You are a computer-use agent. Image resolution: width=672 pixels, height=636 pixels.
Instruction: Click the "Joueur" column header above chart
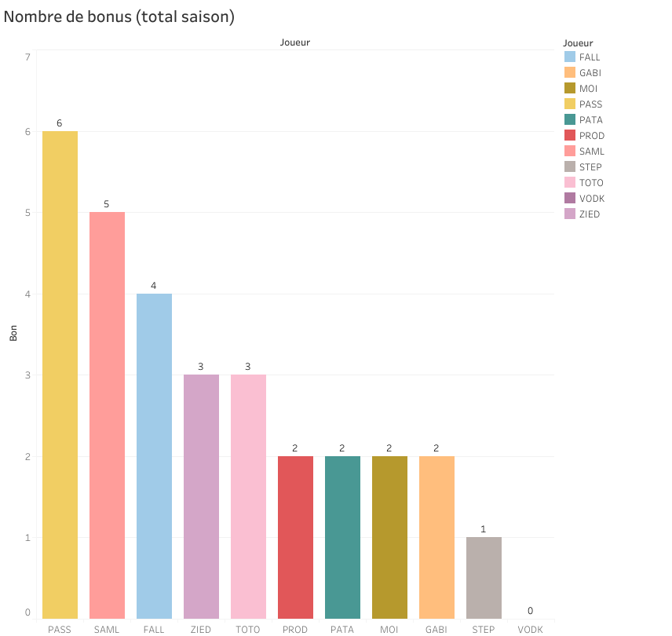[x=295, y=42]
